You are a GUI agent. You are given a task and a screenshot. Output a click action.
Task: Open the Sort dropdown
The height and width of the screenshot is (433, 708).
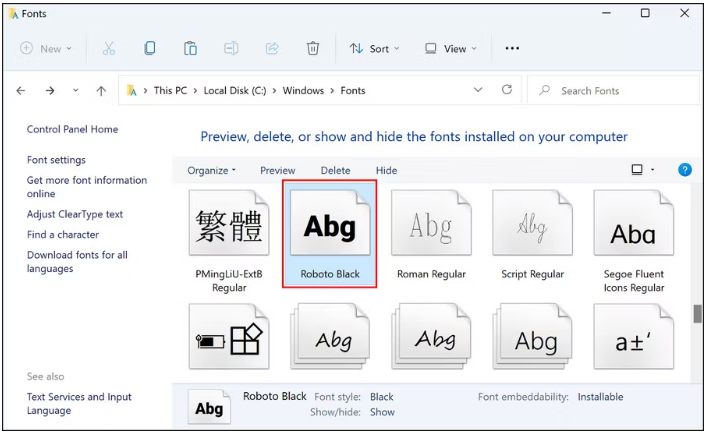tap(374, 48)
